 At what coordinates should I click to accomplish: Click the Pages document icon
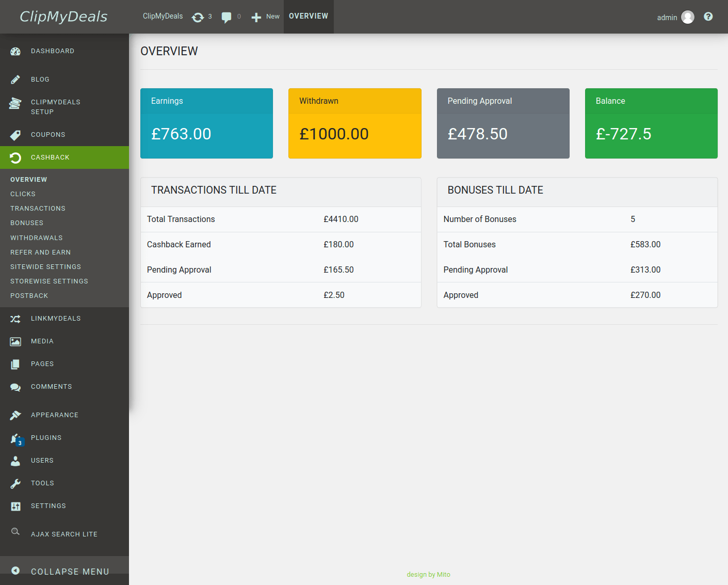pos(15,364)
